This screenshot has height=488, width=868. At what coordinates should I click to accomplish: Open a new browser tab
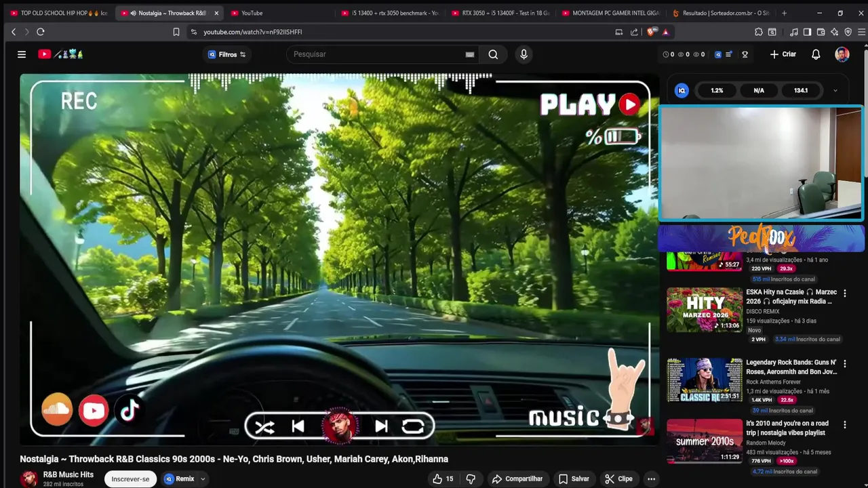784,13
